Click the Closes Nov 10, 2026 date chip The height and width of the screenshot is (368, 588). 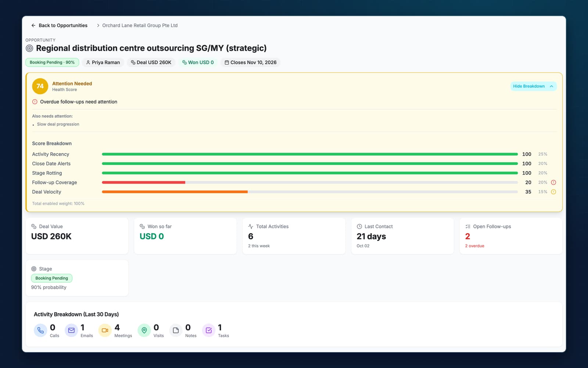250,63
